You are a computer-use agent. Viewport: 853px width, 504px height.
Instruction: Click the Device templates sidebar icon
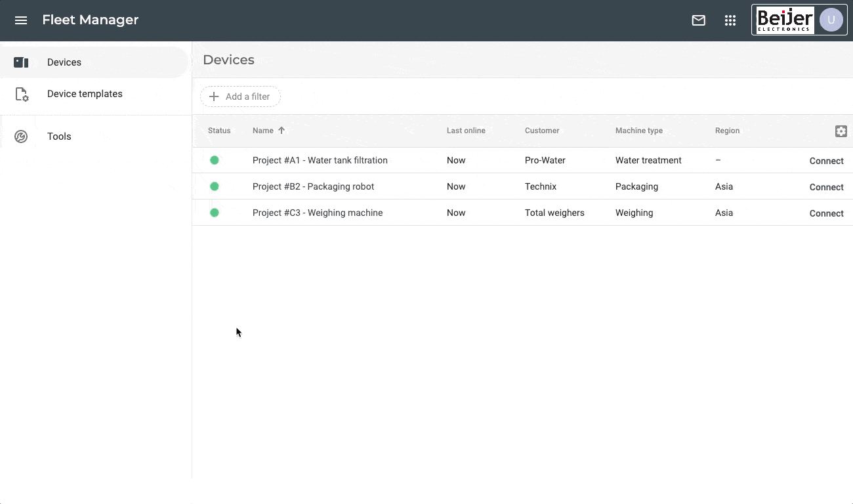[x=22, y=94]
